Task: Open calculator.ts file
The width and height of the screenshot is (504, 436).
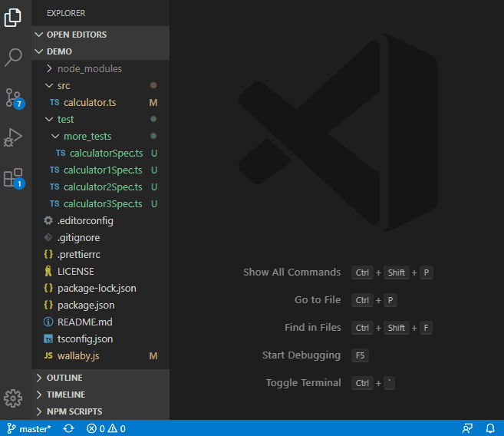Action: pos(90,102)
